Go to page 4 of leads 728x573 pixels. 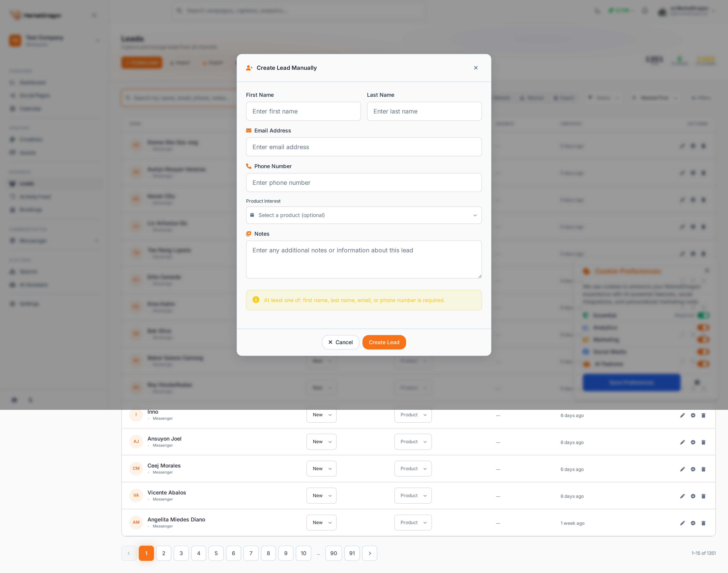click(198, 553)
